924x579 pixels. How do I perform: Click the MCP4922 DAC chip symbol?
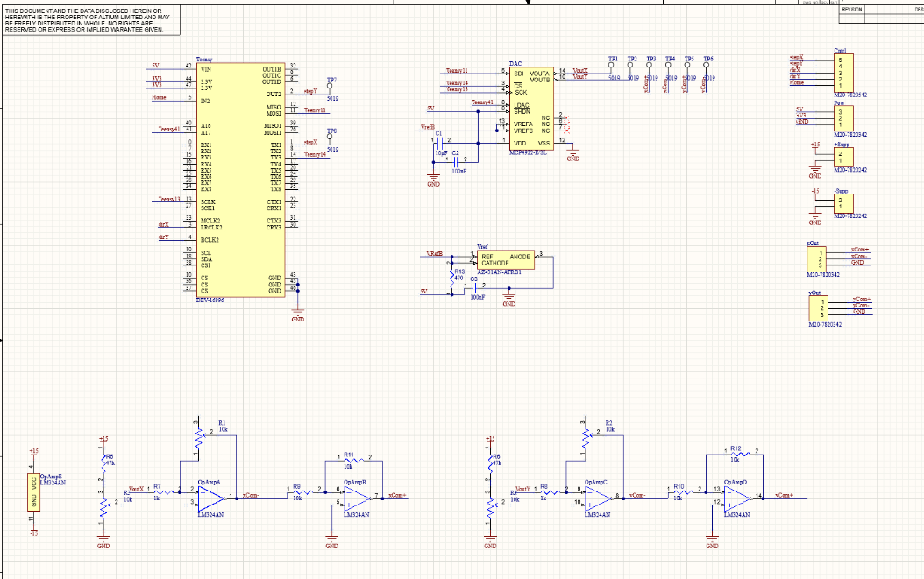530,109
